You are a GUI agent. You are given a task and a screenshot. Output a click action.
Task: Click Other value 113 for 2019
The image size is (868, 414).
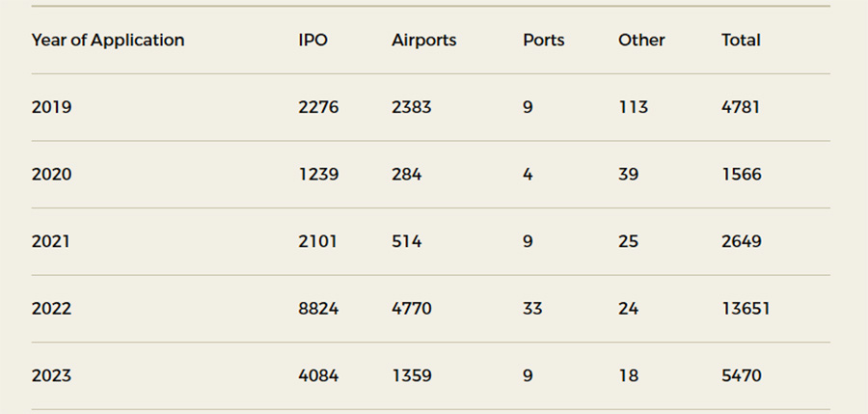[633, 107]
